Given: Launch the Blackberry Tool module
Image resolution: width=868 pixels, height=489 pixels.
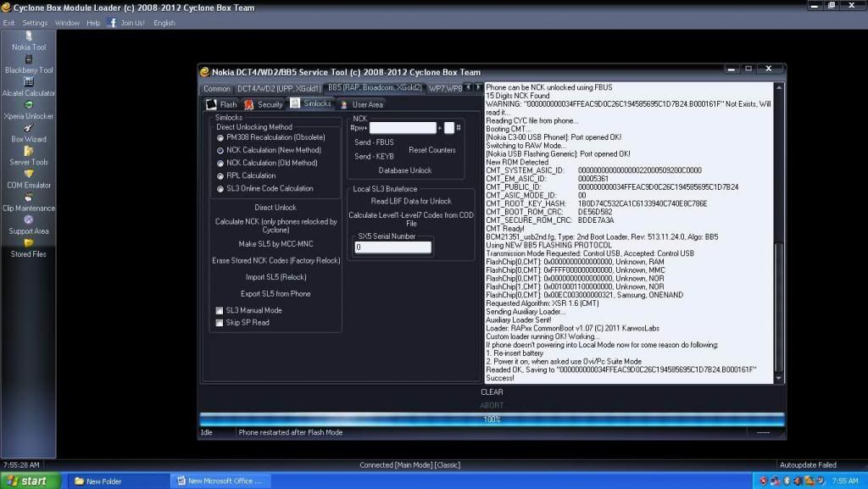Looking at the screenshot, I should click(29, 59).
